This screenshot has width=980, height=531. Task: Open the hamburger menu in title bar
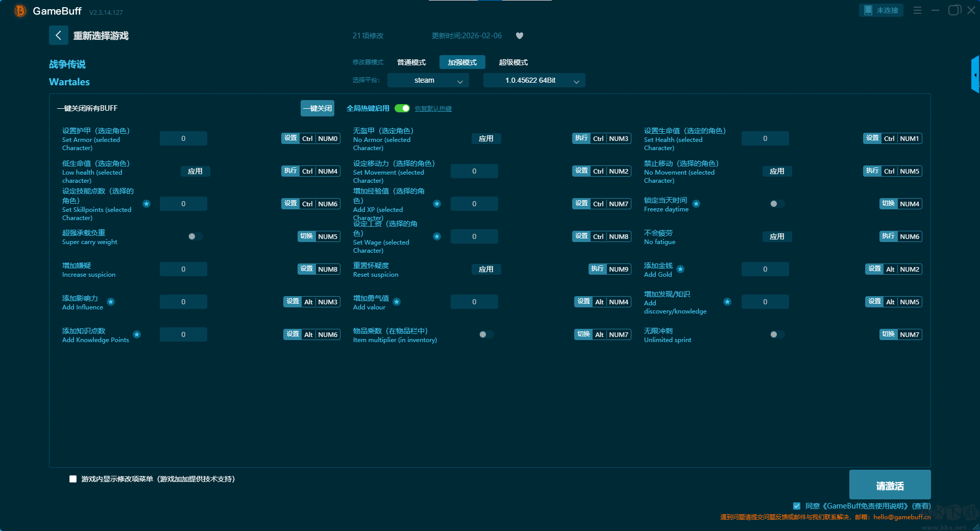917,10
